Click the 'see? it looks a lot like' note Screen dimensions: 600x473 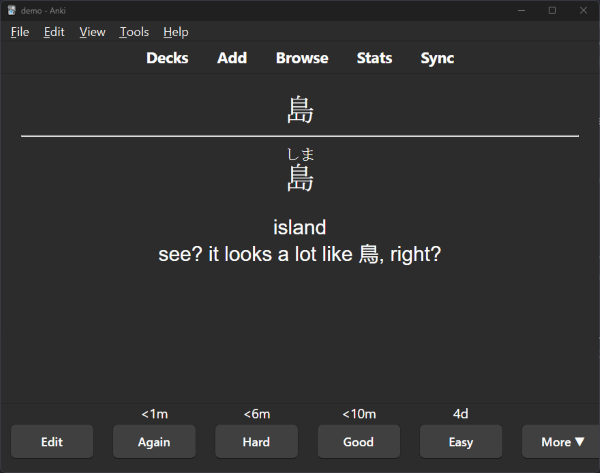click(300, 254)
